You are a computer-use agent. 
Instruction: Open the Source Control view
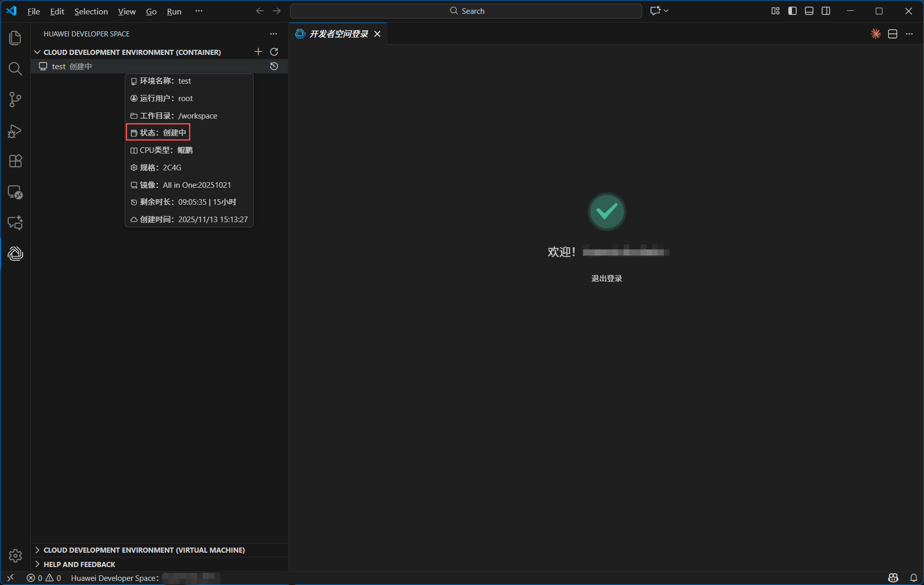(x=15, y=100)
